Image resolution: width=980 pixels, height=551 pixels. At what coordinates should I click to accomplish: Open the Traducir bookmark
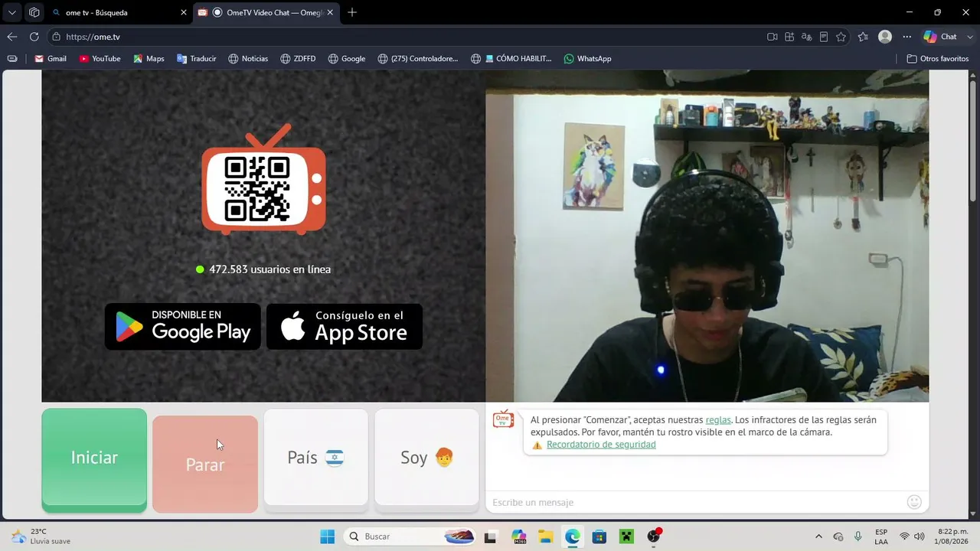click(x=197, y=58)
